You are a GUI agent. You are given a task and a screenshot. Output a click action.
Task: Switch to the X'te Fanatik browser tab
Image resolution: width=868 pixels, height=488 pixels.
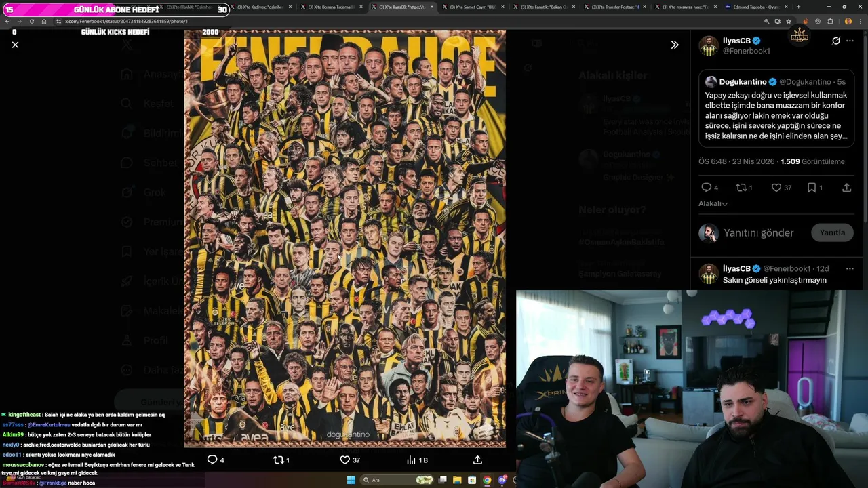pyautogui.click(x=545, y=7)
